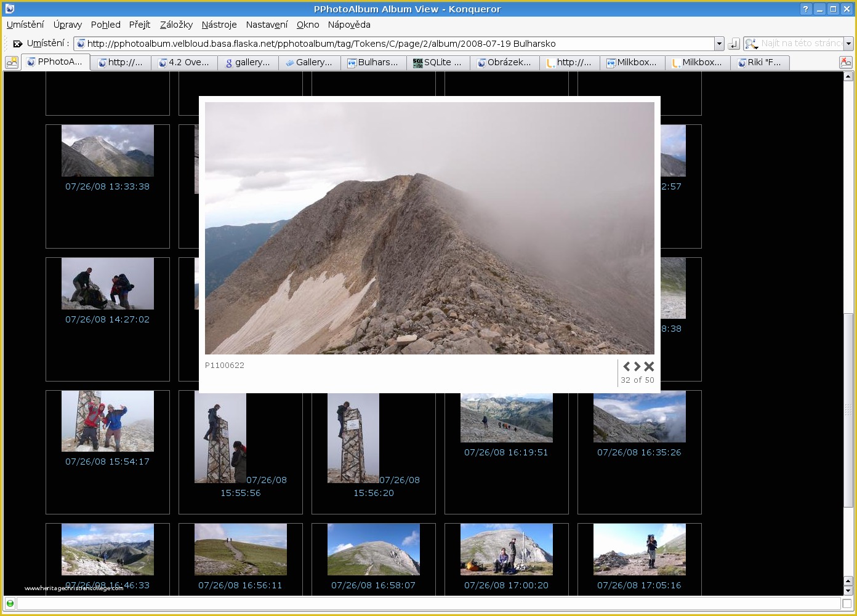Open the Úpravy menu

tap(68, 25)
